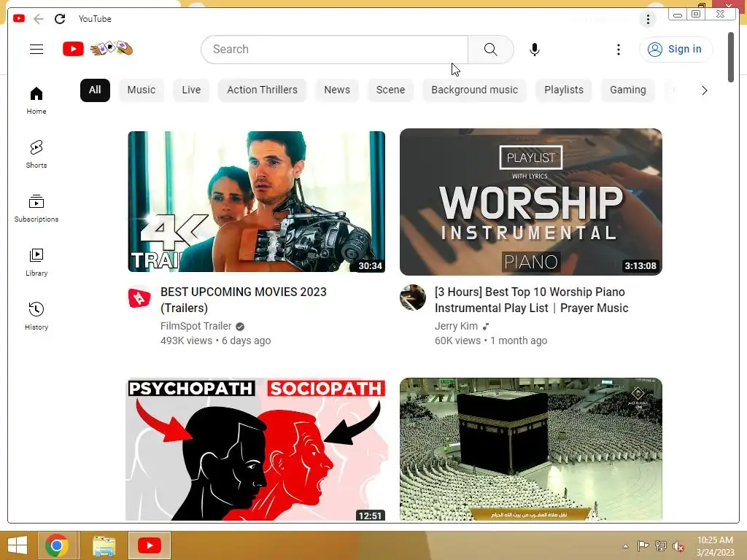
Task: Click the 493K views text
Action: 186,341
